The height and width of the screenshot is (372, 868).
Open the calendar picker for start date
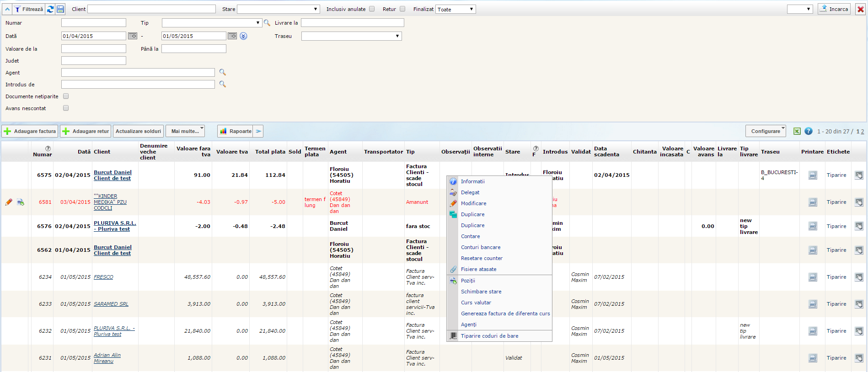coord(133,36)
